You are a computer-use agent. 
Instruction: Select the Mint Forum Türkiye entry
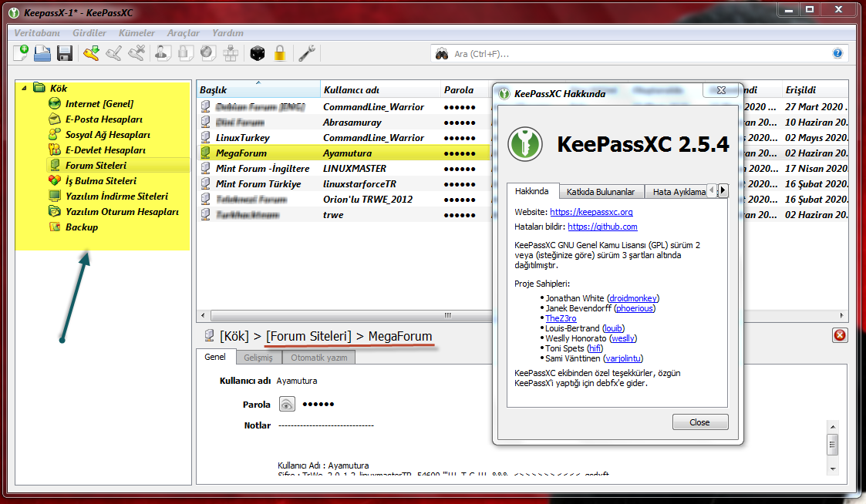[344, 184]
